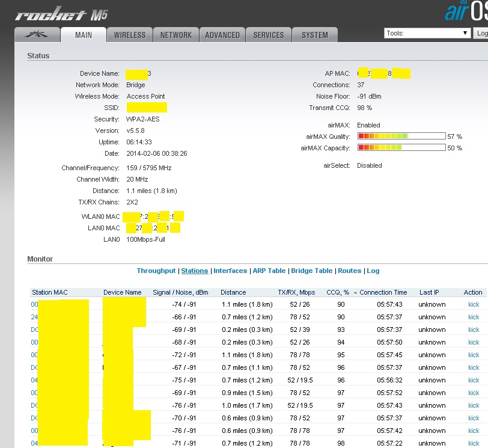Image resolution: width=488 pixels, height=448 pixels.
Task: Kick station connected for 05:57:50
Action: click(x=474, y=342)
